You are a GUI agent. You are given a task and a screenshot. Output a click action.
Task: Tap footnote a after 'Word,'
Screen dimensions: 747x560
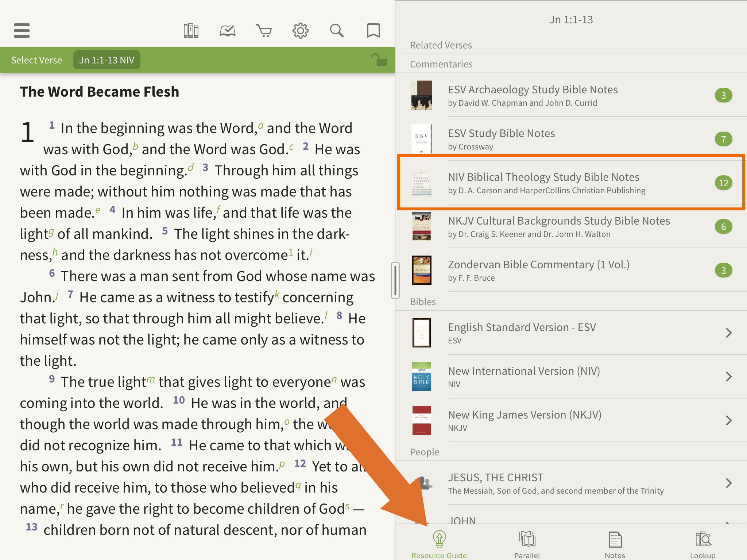click(x=260, y=126)
